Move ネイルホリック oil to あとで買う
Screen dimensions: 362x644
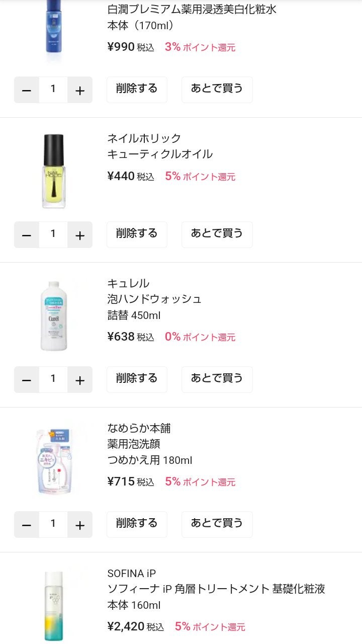pyautogui.click(x=217, y=234)
